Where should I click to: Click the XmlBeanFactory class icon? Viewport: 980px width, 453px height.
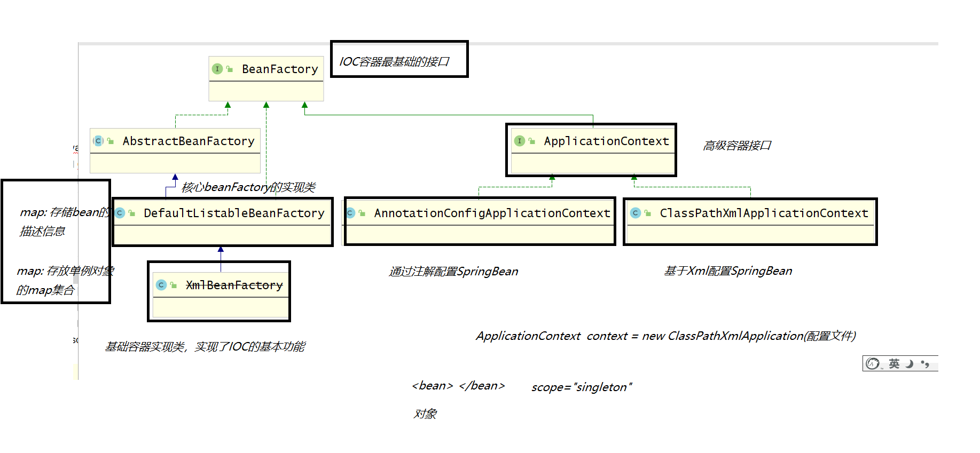pos(161,285)
